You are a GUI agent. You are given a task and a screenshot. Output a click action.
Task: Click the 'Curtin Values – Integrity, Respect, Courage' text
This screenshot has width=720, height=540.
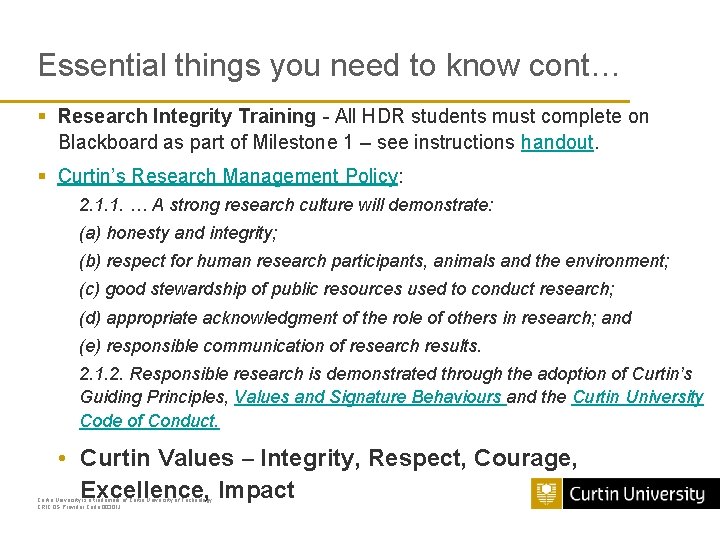coord(328,458)
